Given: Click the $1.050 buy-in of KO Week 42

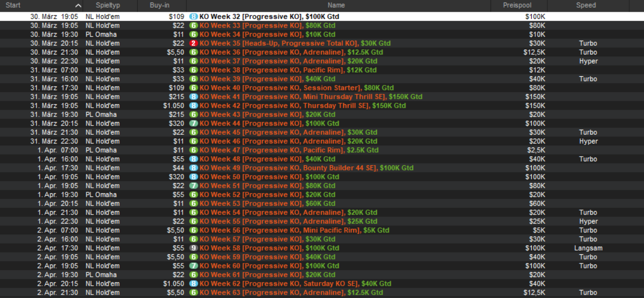Looking at the screenshot, I should pyautogui.click(x=174, y=106).
